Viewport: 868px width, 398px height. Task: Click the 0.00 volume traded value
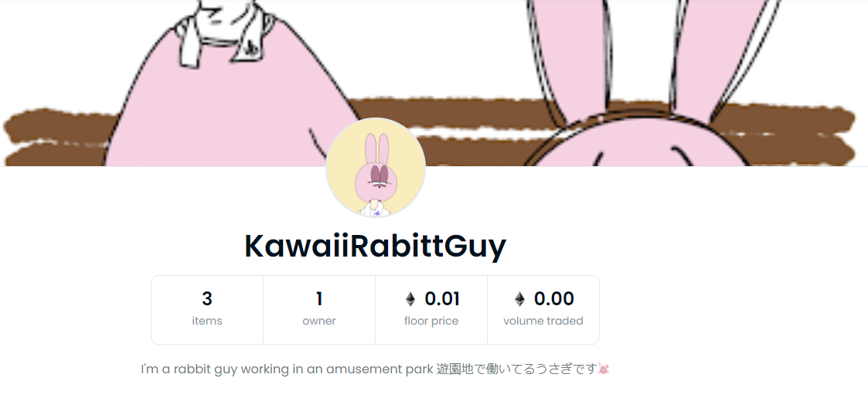coord(553,299)
